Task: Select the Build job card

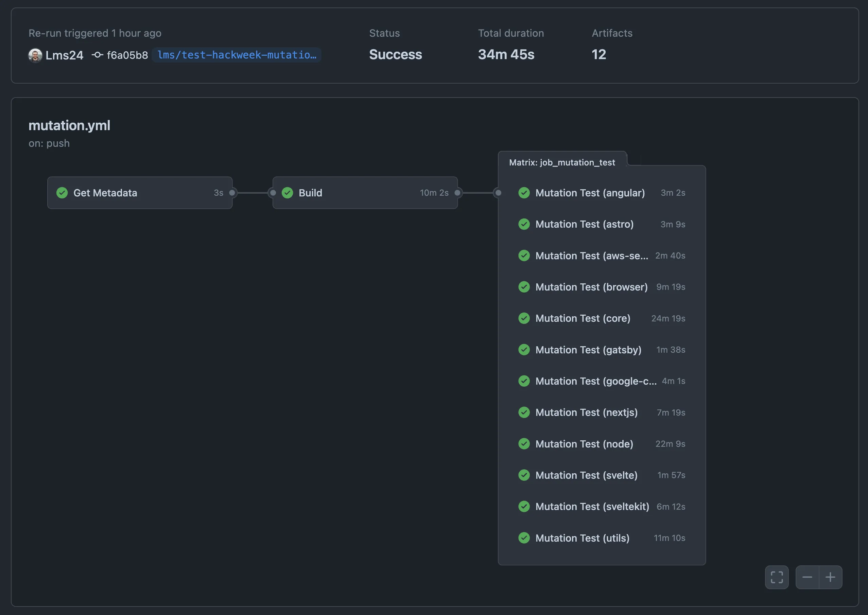Action: 364,193
